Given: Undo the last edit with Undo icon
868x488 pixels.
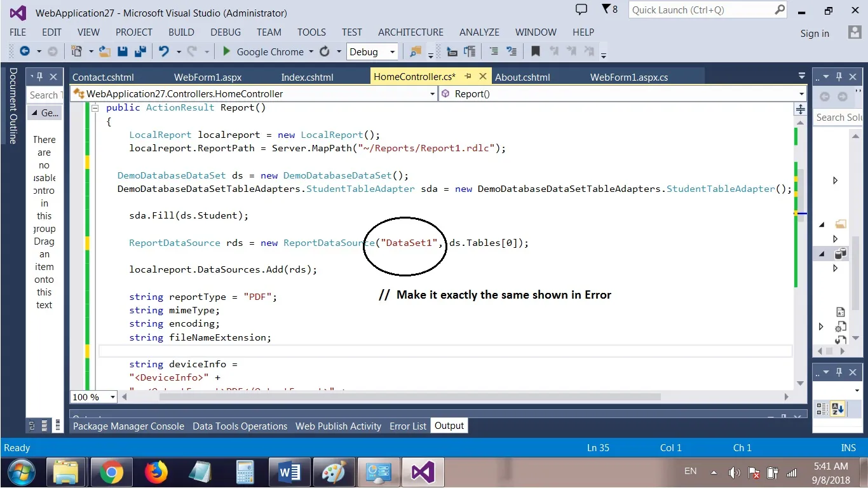Looking at the screenshot, I should [x=164, y=51].
